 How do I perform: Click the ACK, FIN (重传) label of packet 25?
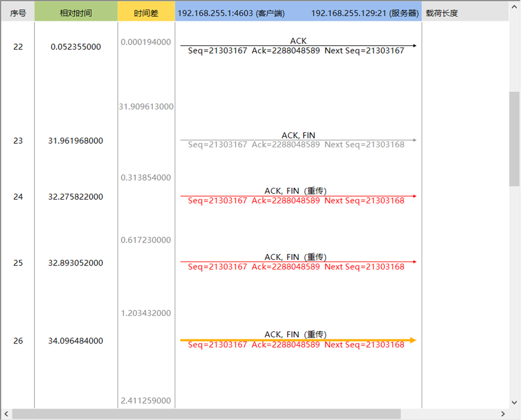pyautogui.click(x=296, y=257)
